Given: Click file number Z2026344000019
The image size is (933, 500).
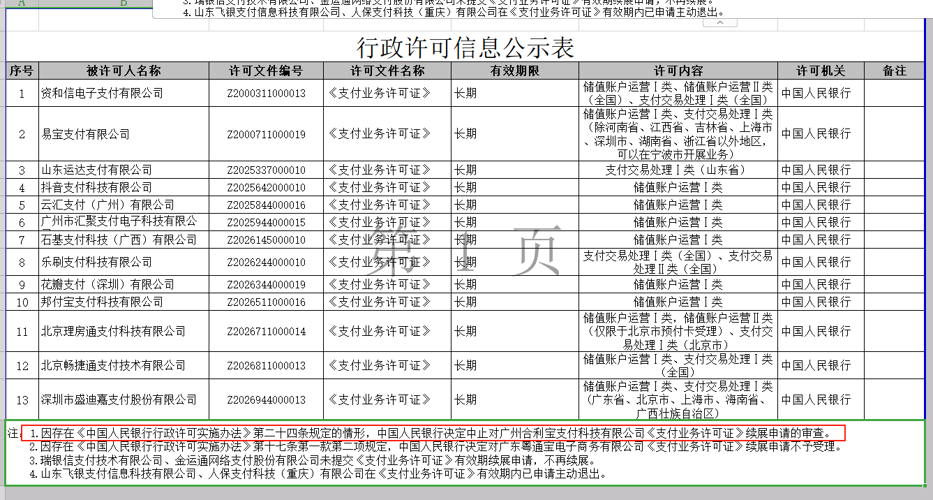Looking at the screenshot, I should coord(266,285).
